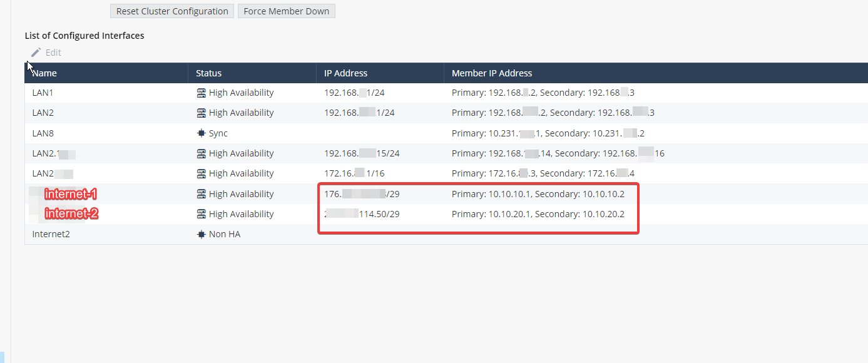Click High Availability icon in LAN2 row
The height and width of the screenshot is (363, 868).
(x=201, y=113)
